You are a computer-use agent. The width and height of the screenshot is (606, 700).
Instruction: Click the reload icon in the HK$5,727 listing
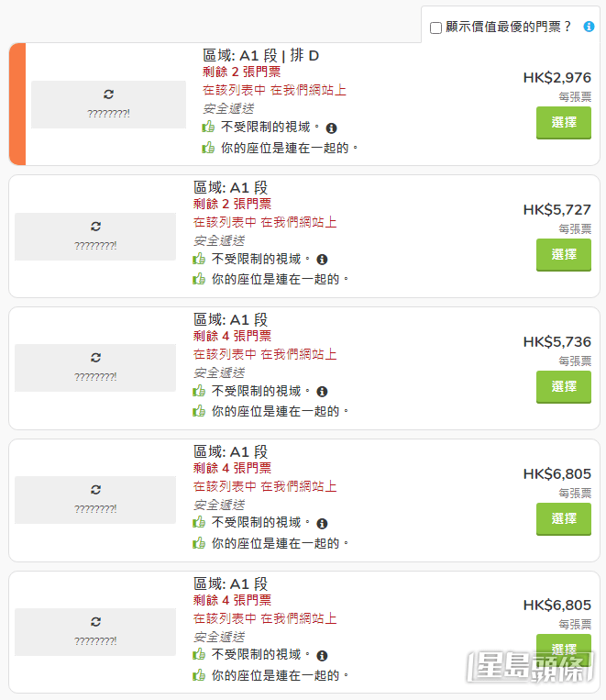point(95,227)
